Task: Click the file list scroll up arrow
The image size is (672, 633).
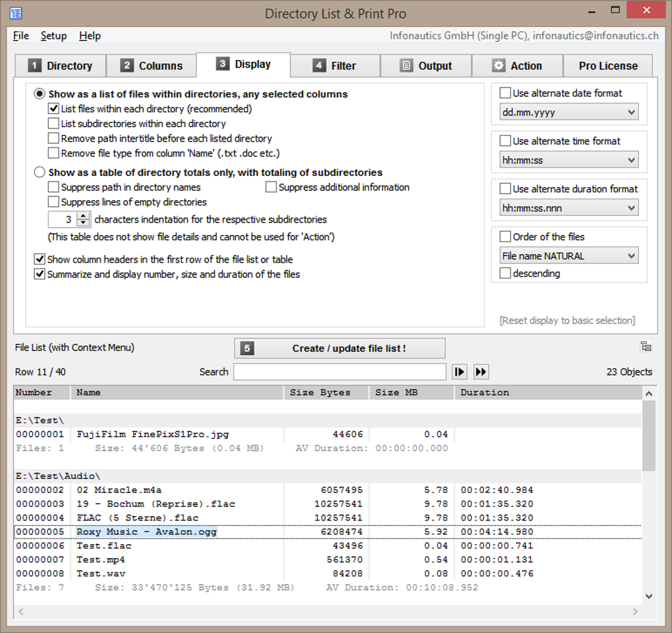Action: coord(649,393)
